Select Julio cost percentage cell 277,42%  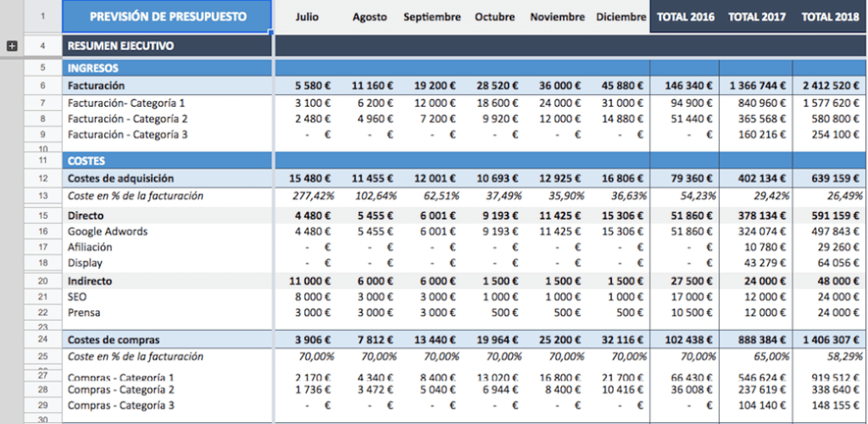[313, 196]
